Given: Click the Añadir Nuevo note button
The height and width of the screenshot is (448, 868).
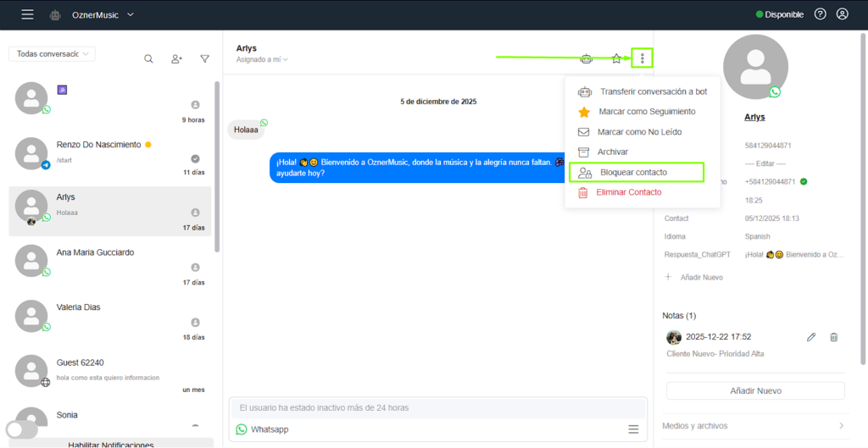Looking at the screenshot, I should [755, 390].
